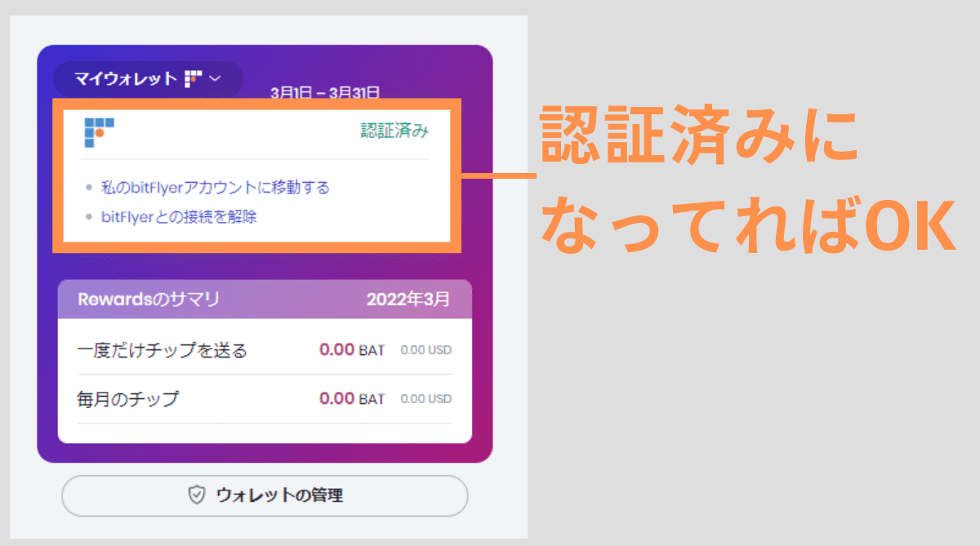980x546 pixels.
Task: Select the 毎月のチップ row label
Action: point(127,399)
